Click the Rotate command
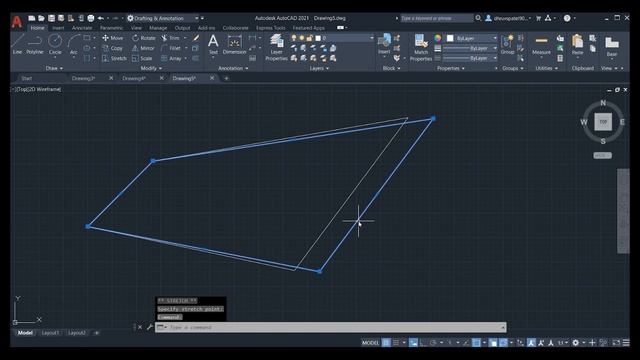This screenshot has height=360, width=640. [144, 38]
